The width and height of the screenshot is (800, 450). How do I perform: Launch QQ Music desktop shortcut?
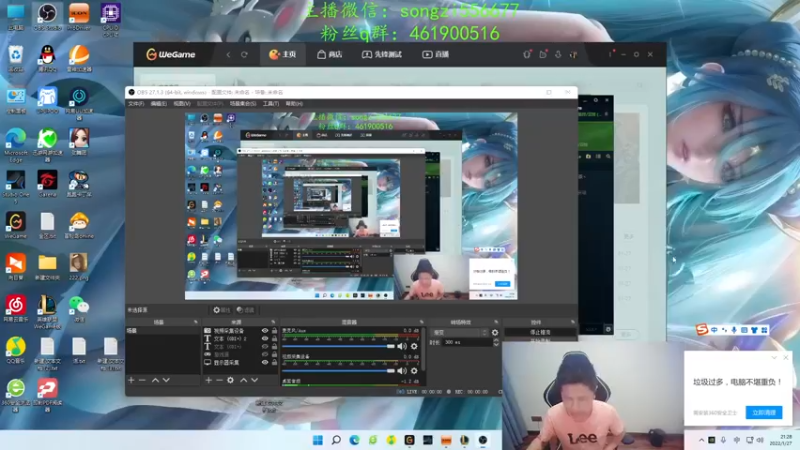coord(16,351)
